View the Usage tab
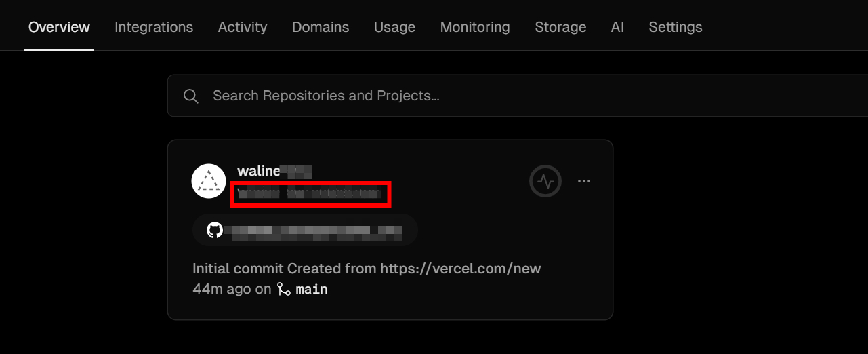 tap(394, 27)
